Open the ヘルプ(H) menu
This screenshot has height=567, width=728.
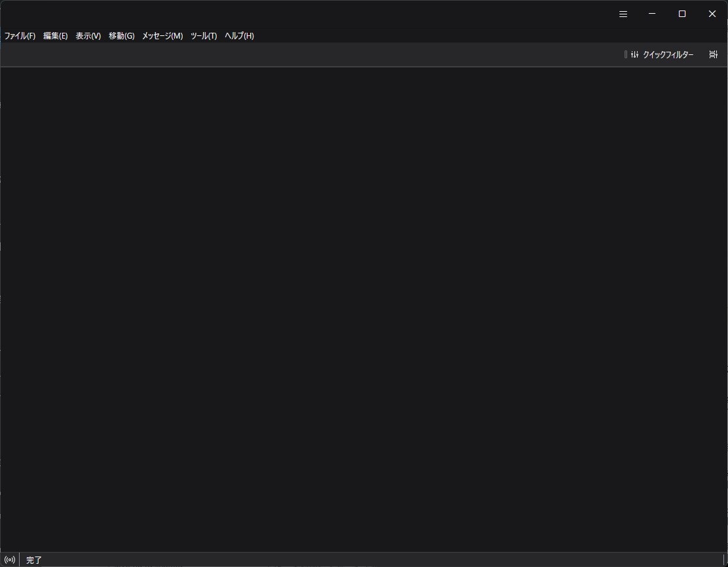239,36
